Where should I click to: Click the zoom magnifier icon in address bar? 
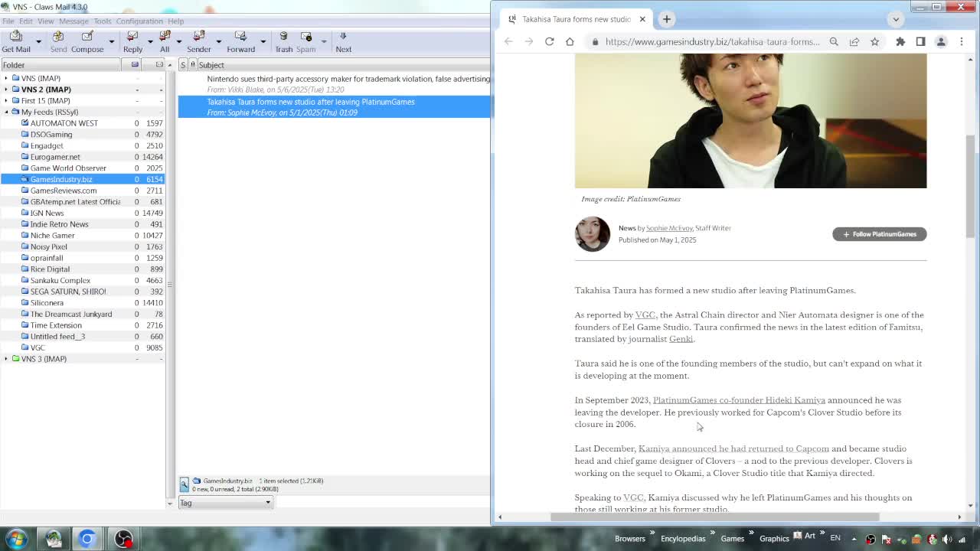pyautogui.click(x=834, y=41)
